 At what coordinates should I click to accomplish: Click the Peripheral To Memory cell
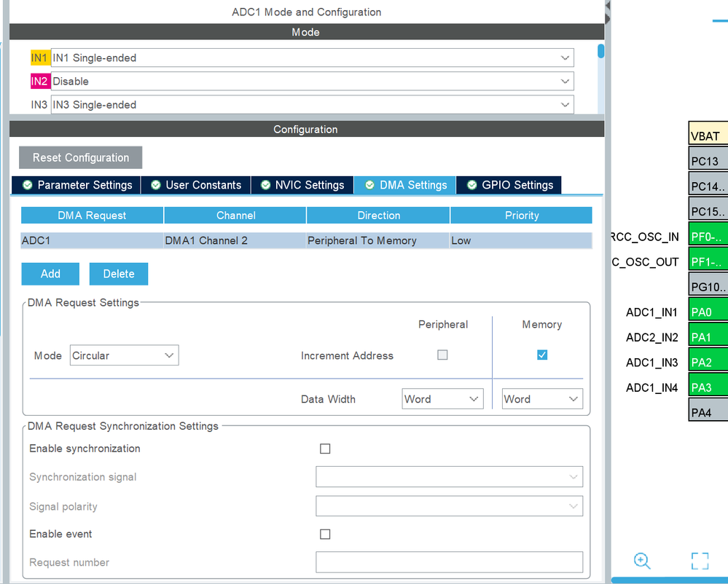point(378,241)
